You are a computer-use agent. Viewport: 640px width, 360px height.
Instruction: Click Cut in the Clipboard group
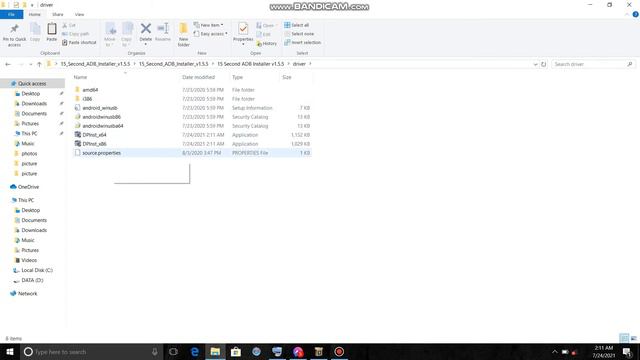[x=69, y=25]
